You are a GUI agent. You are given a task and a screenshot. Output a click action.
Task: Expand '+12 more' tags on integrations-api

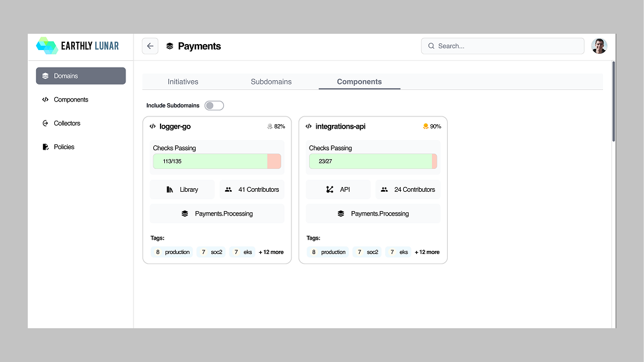click(427, 252)
